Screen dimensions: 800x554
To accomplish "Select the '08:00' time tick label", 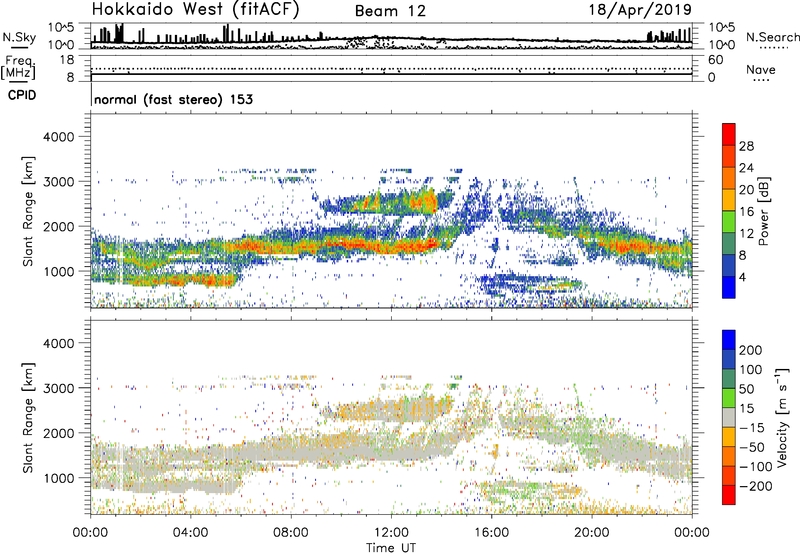I will click(x=291, y=533).
